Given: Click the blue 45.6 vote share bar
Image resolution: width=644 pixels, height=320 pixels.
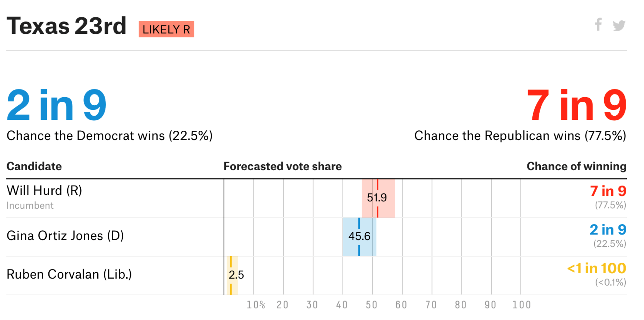Looking at the screenshot, I should point(359,237).
